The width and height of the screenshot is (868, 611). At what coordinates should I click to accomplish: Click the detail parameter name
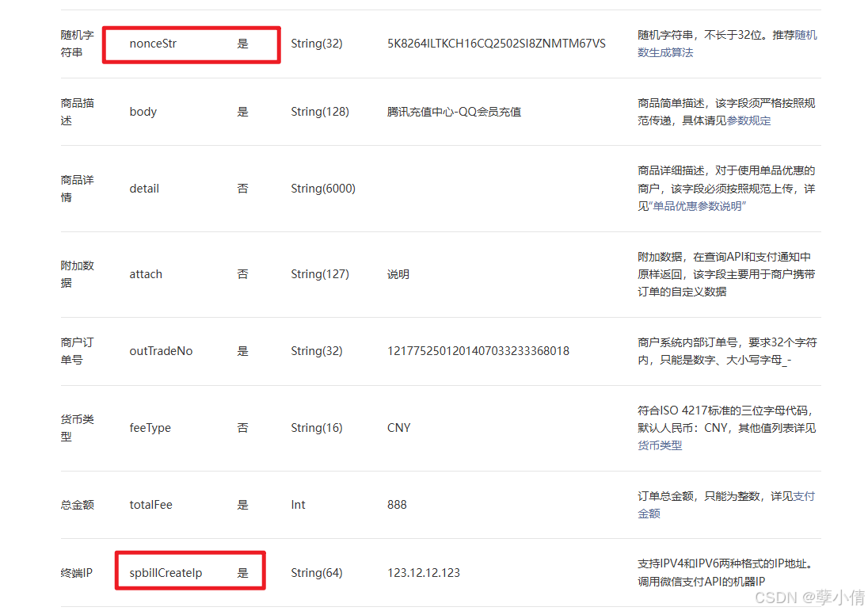coord(143,189)
